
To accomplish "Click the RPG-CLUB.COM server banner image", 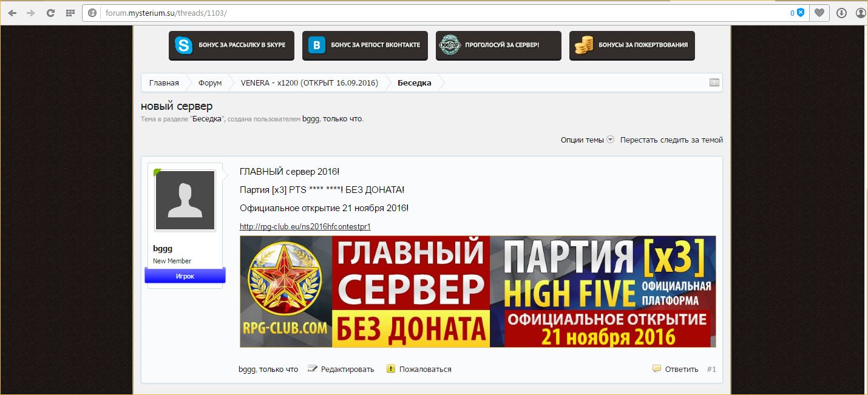I will 478,291.
